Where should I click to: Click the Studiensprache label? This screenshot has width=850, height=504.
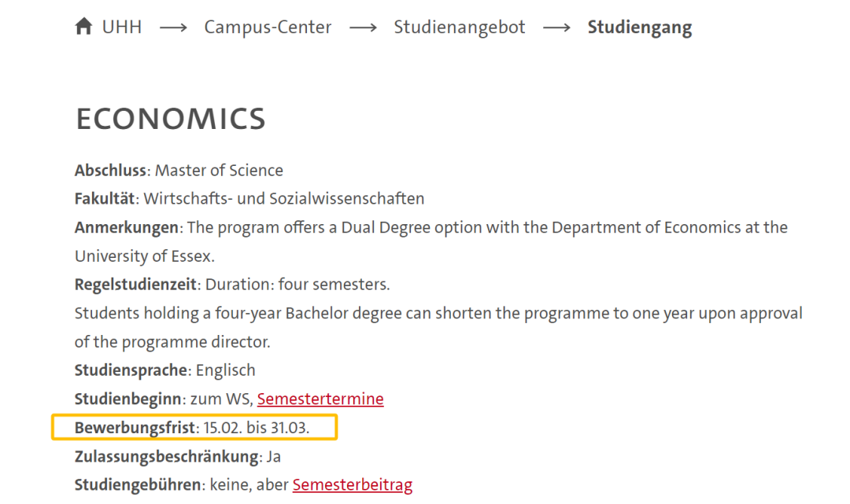point(131,370)
